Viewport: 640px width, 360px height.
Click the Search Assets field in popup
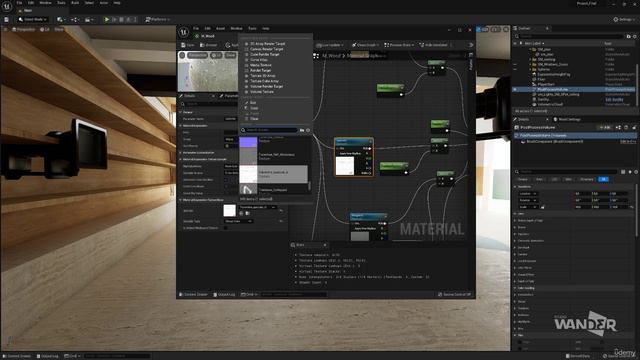(x=269, y=130)
